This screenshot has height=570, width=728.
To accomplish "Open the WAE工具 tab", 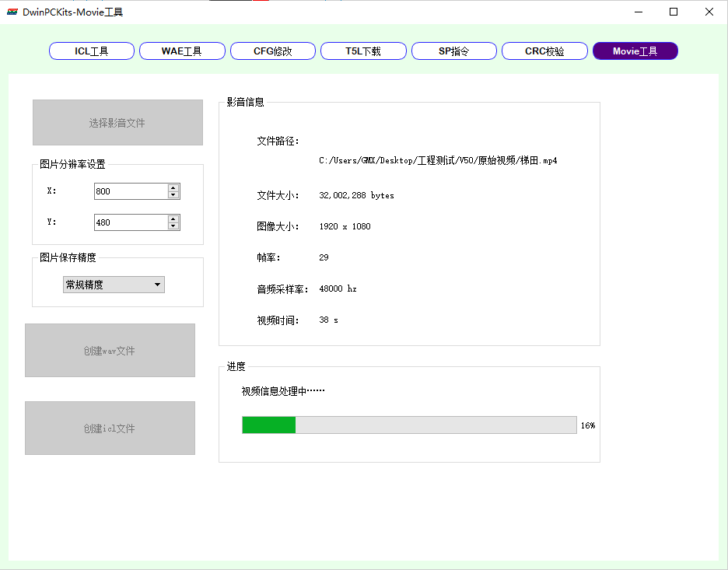I will click(181, 51).
